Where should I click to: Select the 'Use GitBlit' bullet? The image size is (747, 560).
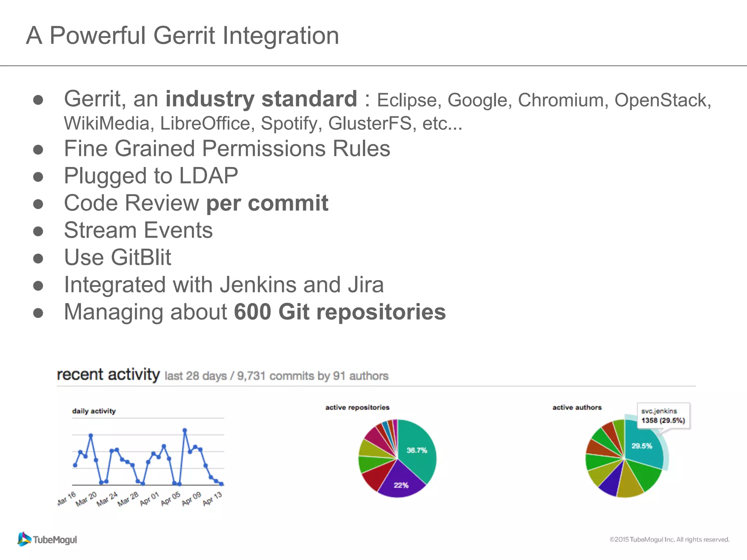pos(117,257)
